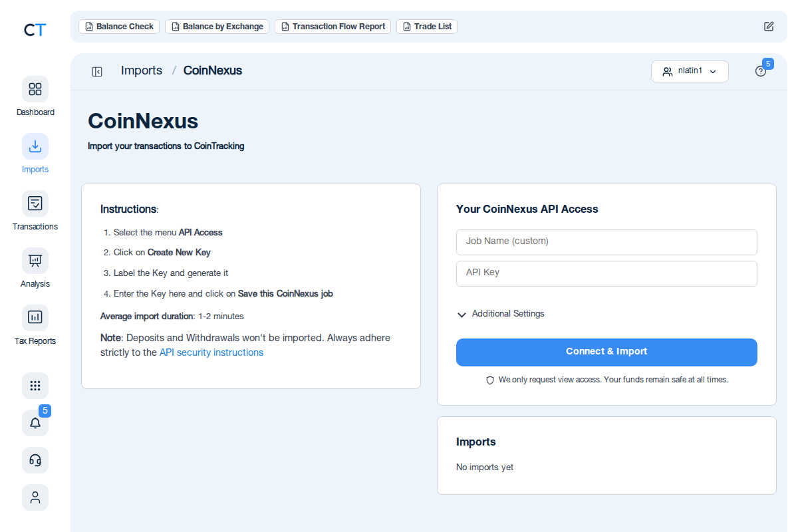
Task: Click 'Save this CoinNexus job' instruction step
Action: (285, 294)
